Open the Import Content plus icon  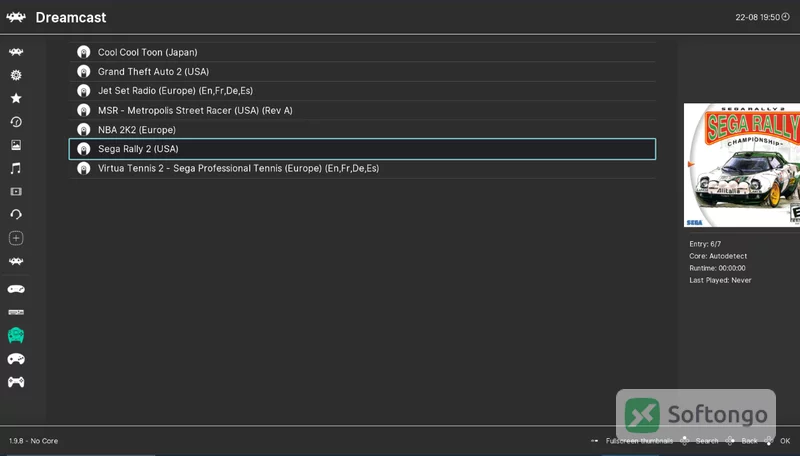click(16, 238)
